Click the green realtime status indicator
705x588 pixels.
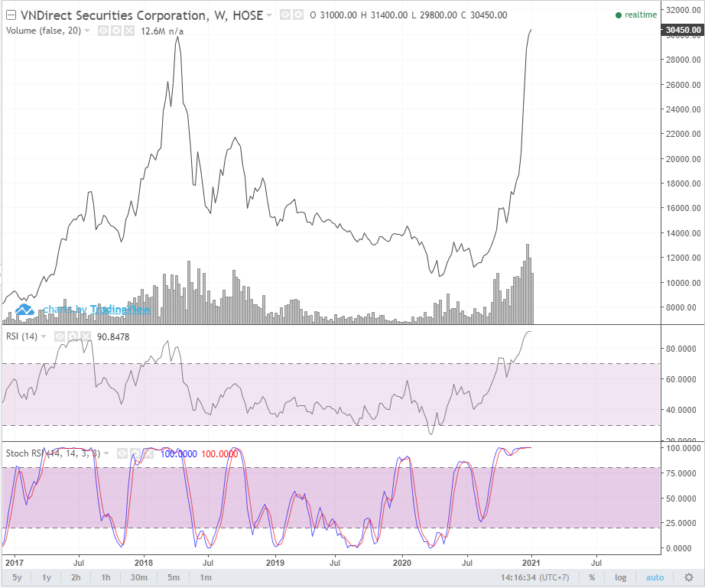tap(636, 15)
